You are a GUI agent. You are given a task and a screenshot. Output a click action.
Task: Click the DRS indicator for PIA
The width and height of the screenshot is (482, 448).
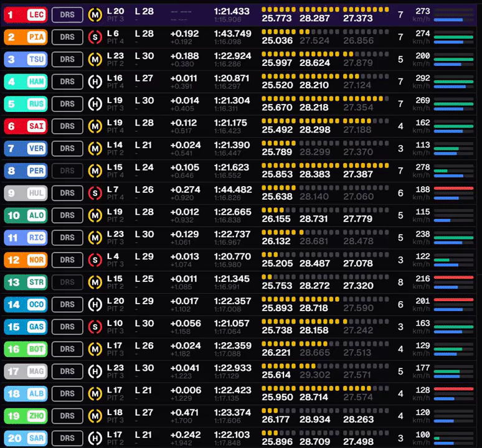pyautogui.click(x=67, y=37)
